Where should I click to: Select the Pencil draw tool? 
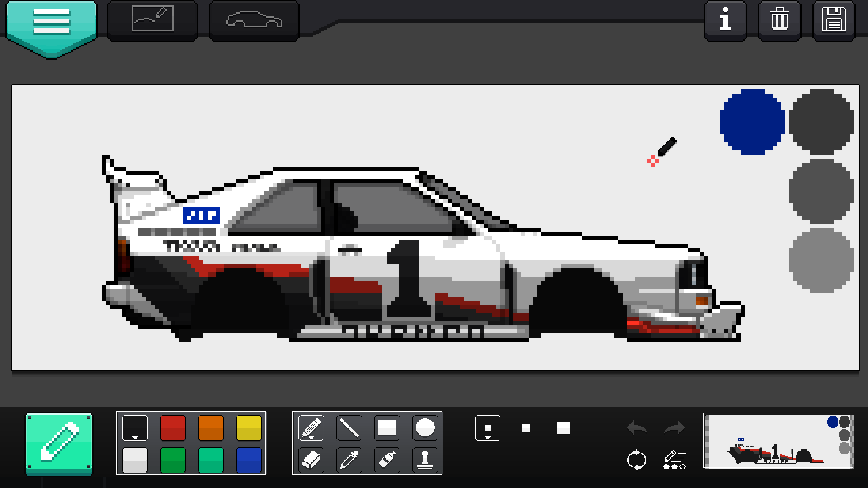311,427
